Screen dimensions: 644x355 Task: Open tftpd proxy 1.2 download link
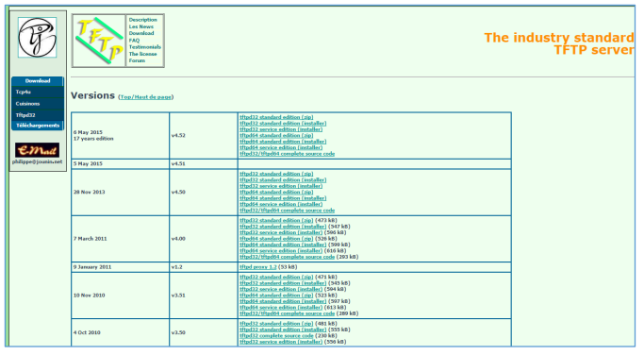tap(258, 267)
